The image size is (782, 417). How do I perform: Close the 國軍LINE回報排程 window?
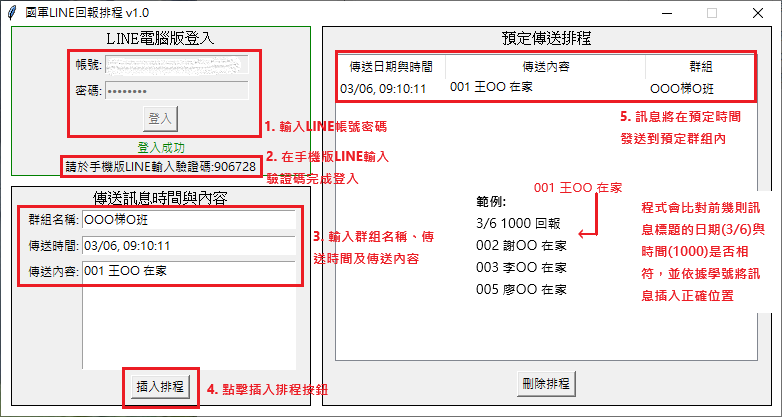click(758, 13)
